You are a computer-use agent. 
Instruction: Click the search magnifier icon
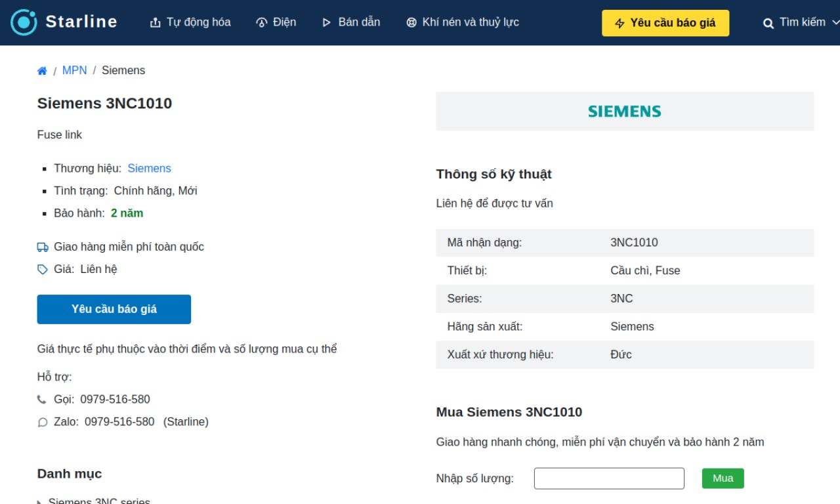pyautogui.click(x=768, y=23)
